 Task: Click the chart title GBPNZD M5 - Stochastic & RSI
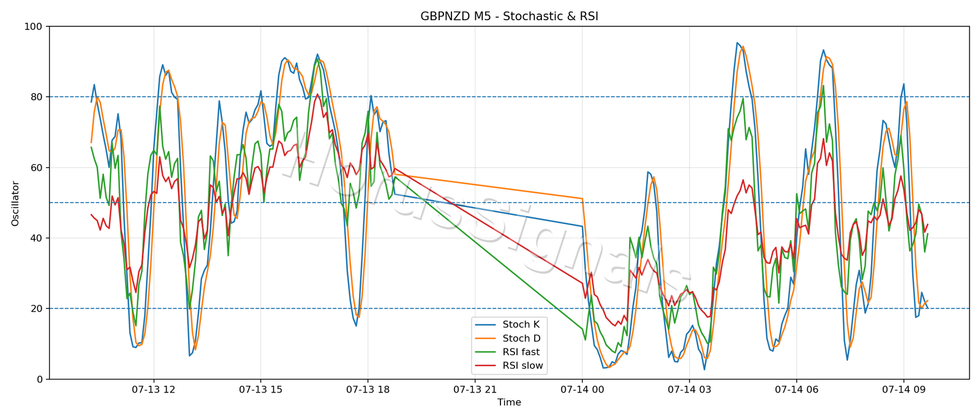pyautogui.click(x=509, y=17)
